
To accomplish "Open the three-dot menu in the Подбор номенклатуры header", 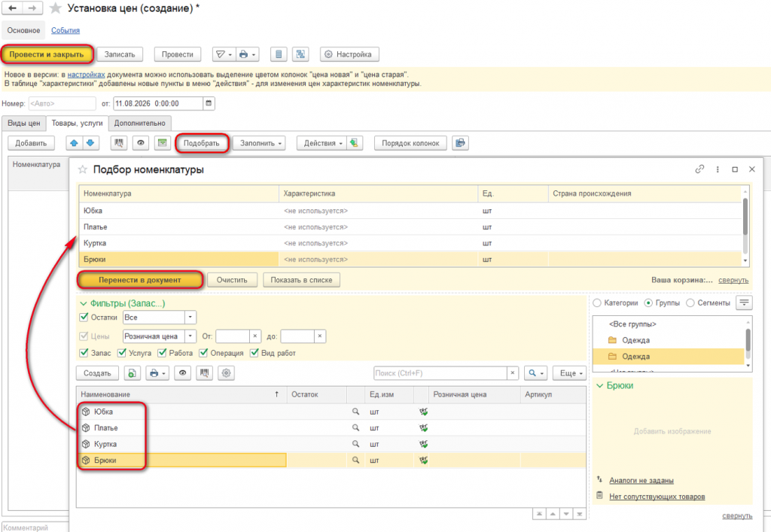I will pyautogui.click(x=718, y=169).
